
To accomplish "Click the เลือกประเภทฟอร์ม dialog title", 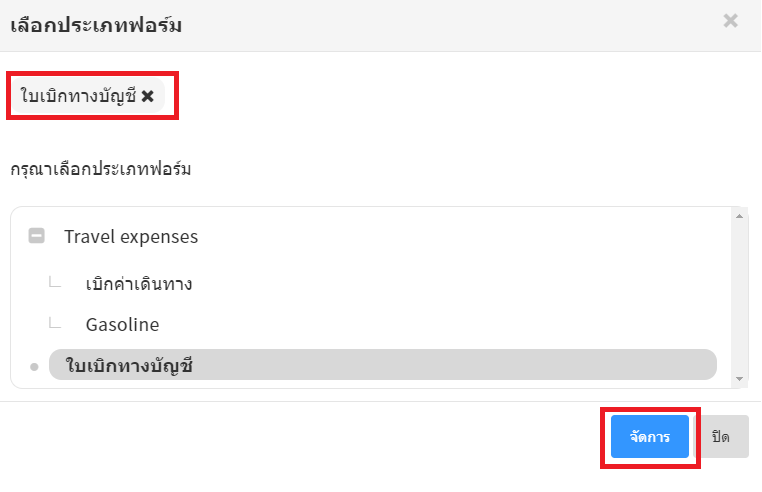I will (x=96, y=25).
